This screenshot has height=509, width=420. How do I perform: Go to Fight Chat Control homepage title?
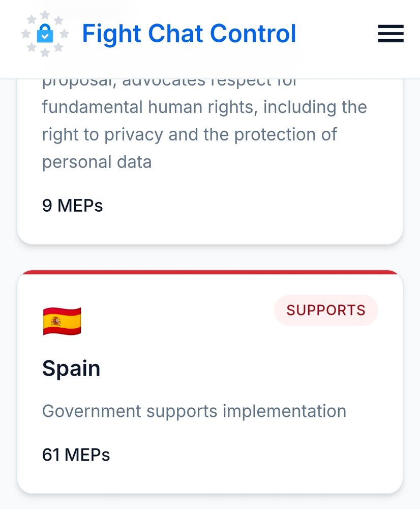click(189, 34)
